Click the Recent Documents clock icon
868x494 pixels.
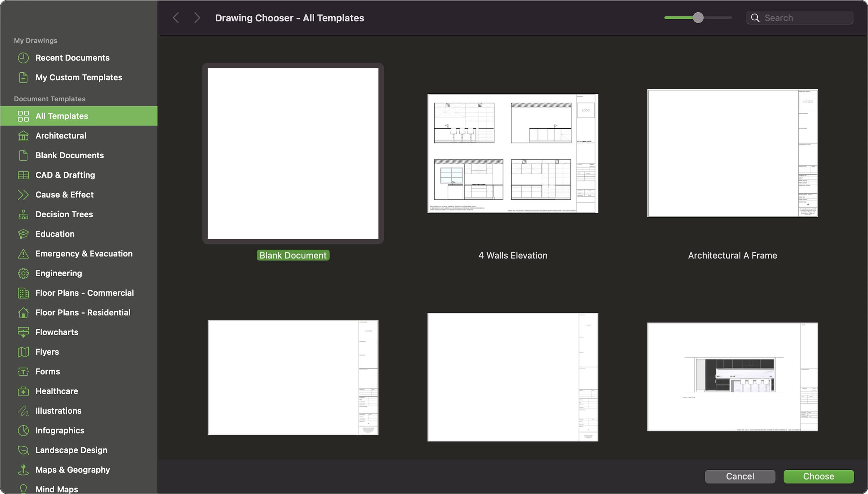(23, 58)
